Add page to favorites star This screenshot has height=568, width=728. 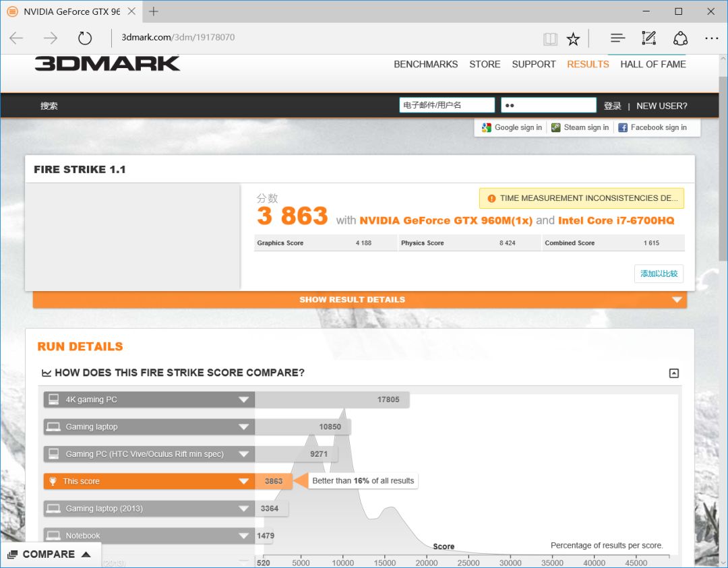(573, 39)
